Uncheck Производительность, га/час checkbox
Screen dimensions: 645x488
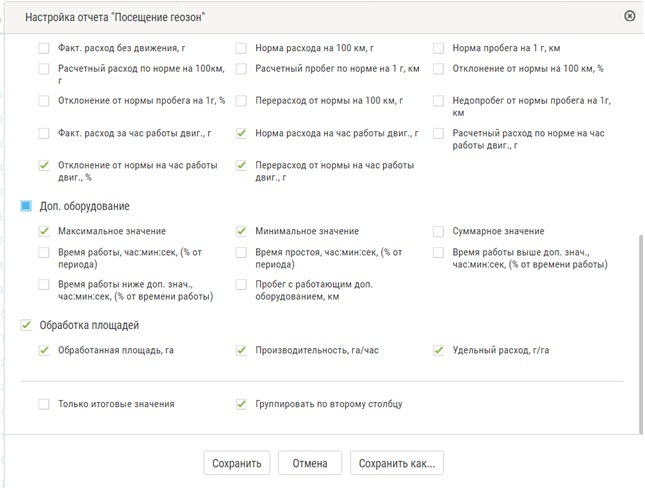pos(241,350)
